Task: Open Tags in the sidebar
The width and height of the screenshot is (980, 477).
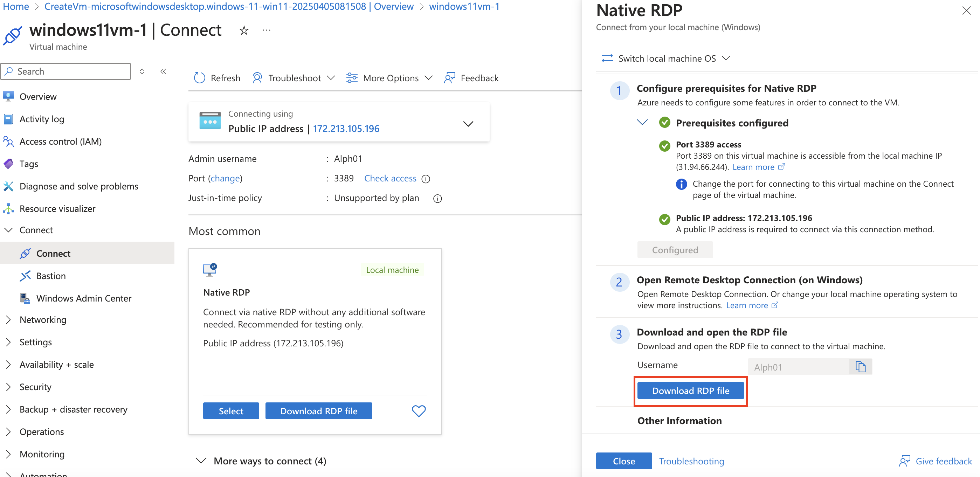Action: coord(29,164)
